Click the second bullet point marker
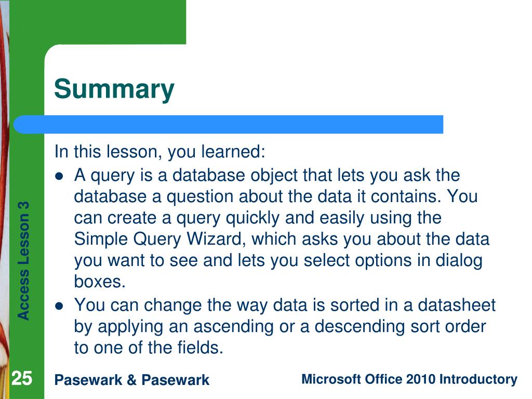The image size is (532, 399). point(59,306)
